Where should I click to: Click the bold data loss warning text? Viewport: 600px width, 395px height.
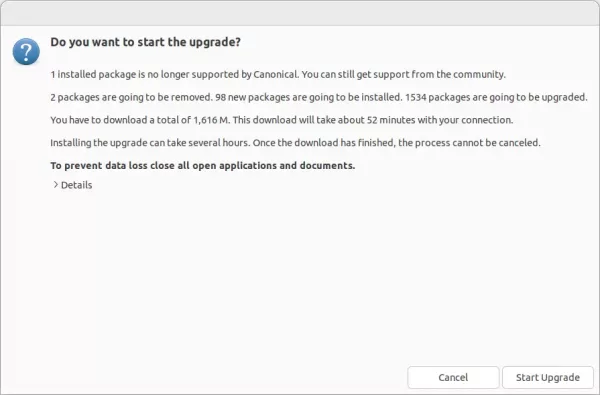point(203,166)
